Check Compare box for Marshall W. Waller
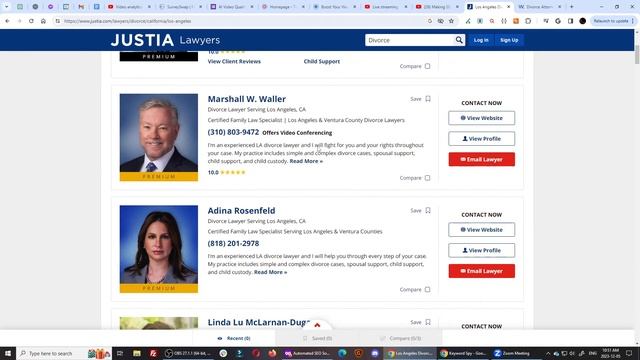Image resolution: width=640 pixels, height=360 pixels. tap(427, 178)
